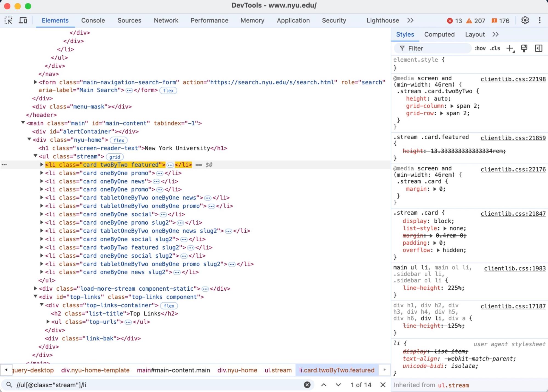Viewport: 548px width, 392px height.
Task: Switch to the Computed tab
Action: pyautogui.click(x=439, y=34)
